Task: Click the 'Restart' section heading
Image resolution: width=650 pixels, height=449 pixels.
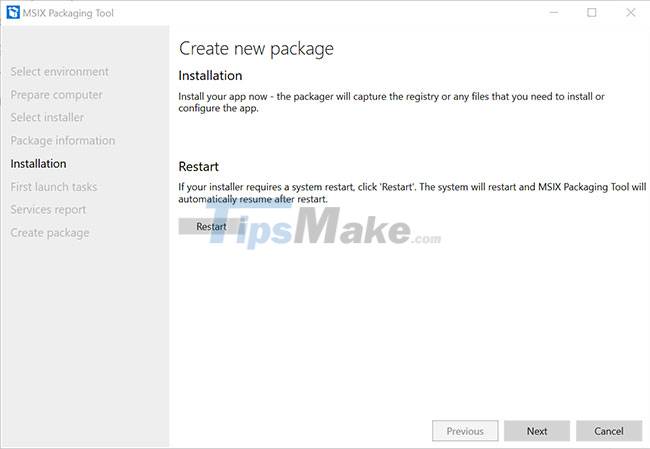Action: [199, 167]
